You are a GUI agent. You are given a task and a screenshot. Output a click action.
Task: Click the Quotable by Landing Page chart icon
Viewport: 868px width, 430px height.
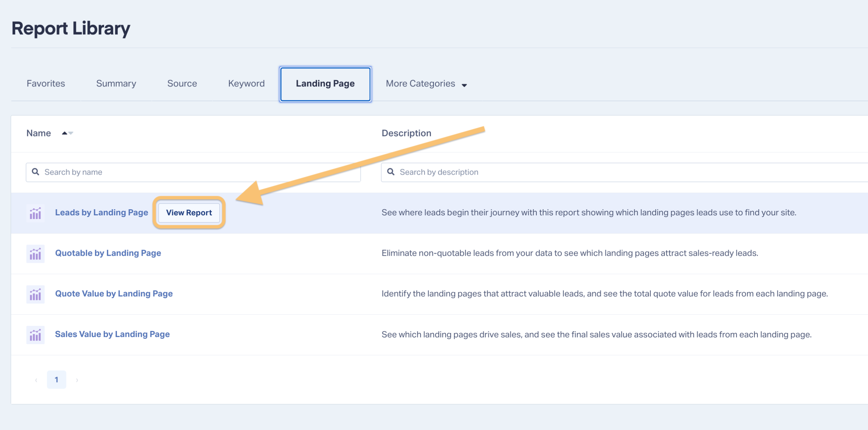35,254
